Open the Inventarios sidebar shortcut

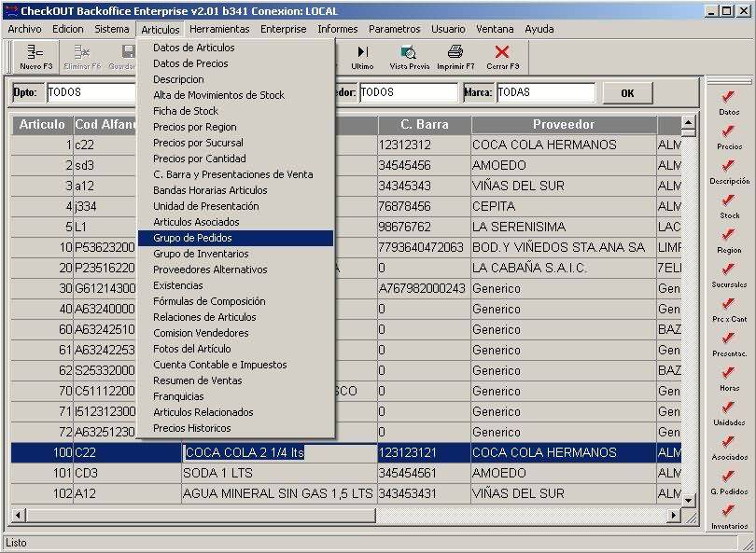(729, 518)
